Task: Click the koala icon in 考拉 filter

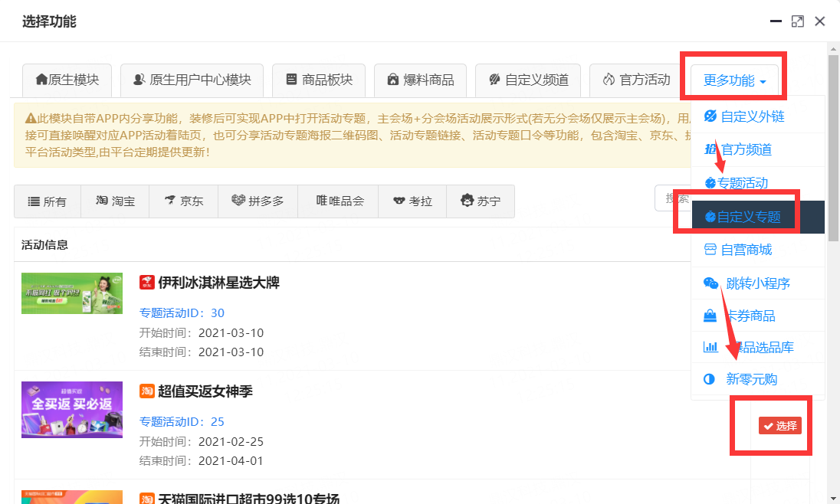Action: (399, 201)
